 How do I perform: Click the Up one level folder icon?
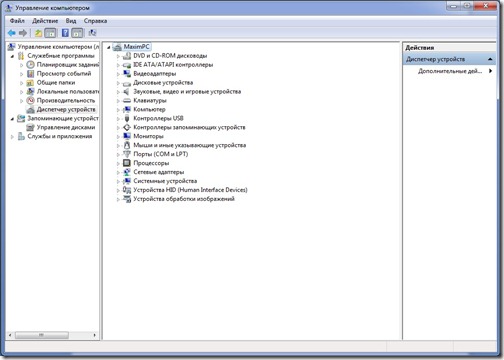point(39,33)
